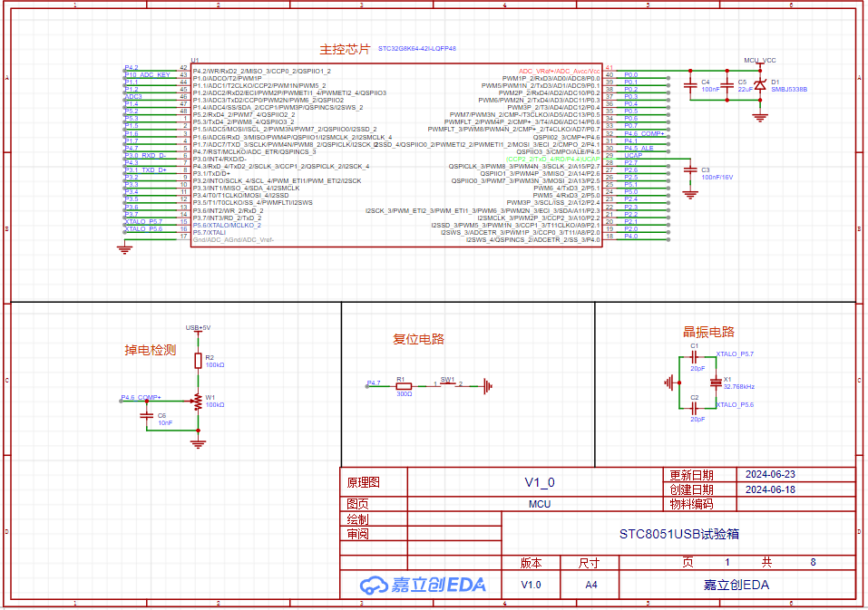
Task: Click the 100nF/16V value of C3
Action: coord(717,177)
